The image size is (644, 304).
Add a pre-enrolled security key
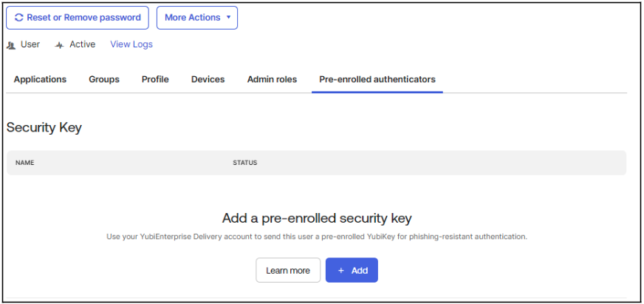click(x=352, y=270)
